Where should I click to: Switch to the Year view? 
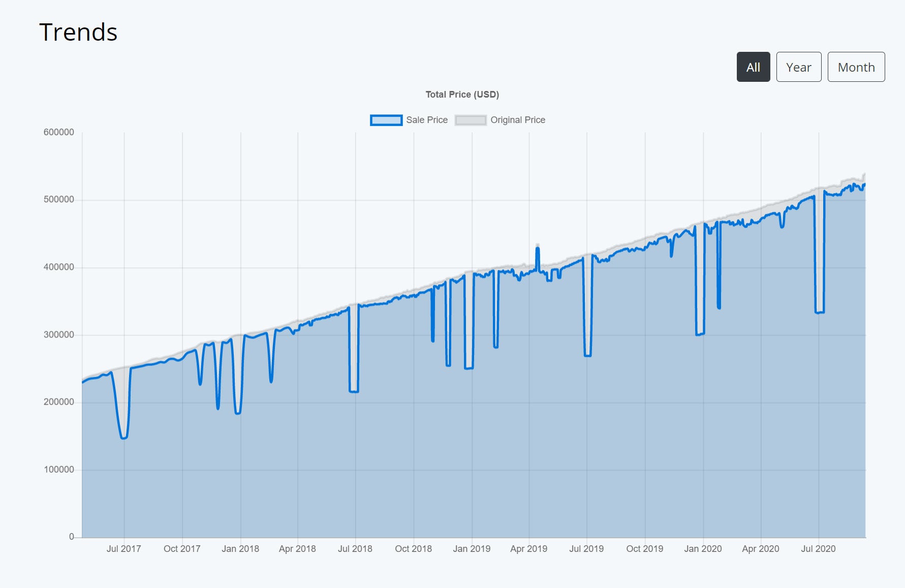click(x=798, y=67)
